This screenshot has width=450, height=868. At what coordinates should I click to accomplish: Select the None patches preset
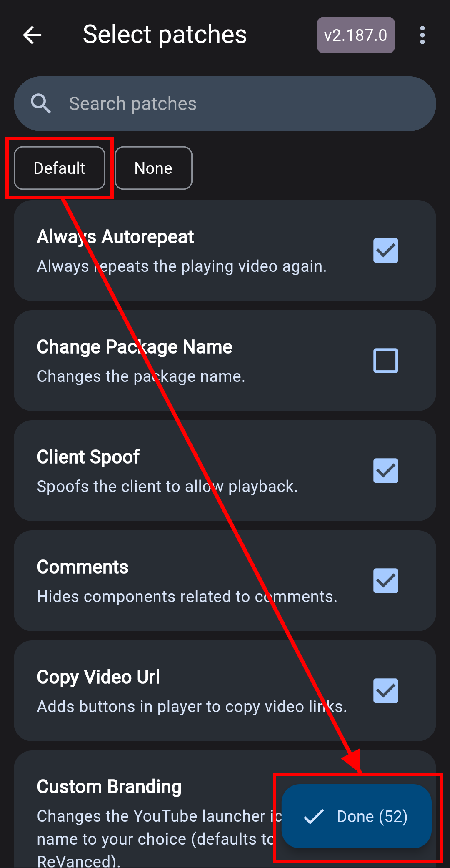[x=153, y=168]
